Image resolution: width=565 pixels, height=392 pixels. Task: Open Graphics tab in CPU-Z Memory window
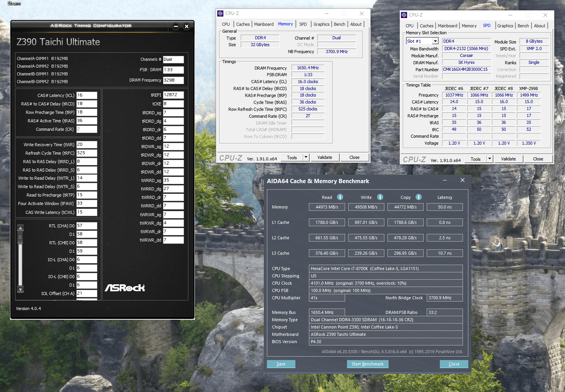(x=321, y=24)
